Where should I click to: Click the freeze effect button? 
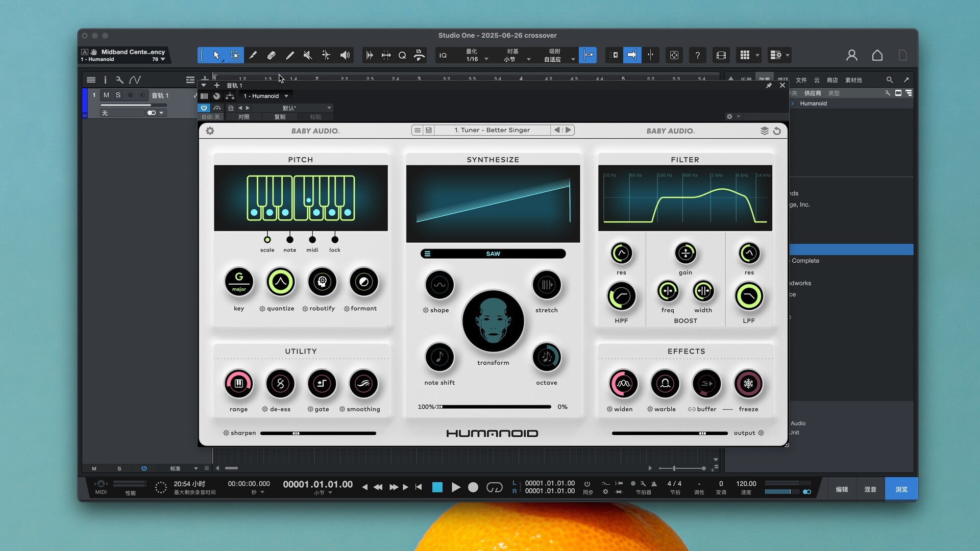click(748, 384)
